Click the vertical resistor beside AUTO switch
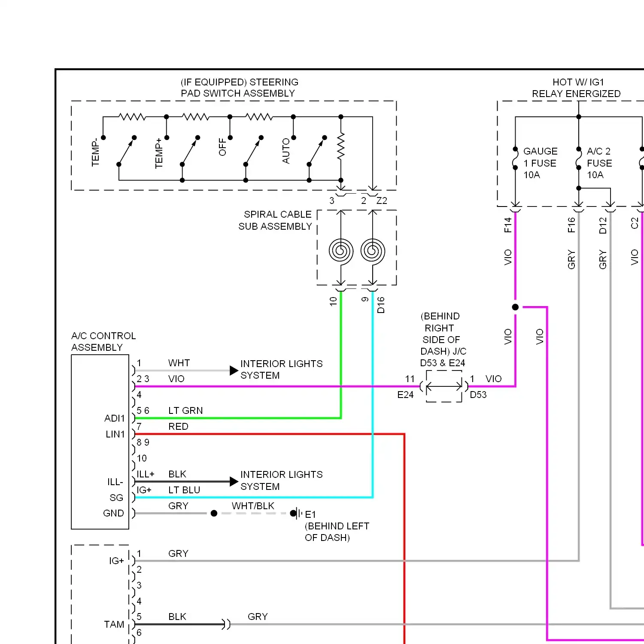 [341, 146]
